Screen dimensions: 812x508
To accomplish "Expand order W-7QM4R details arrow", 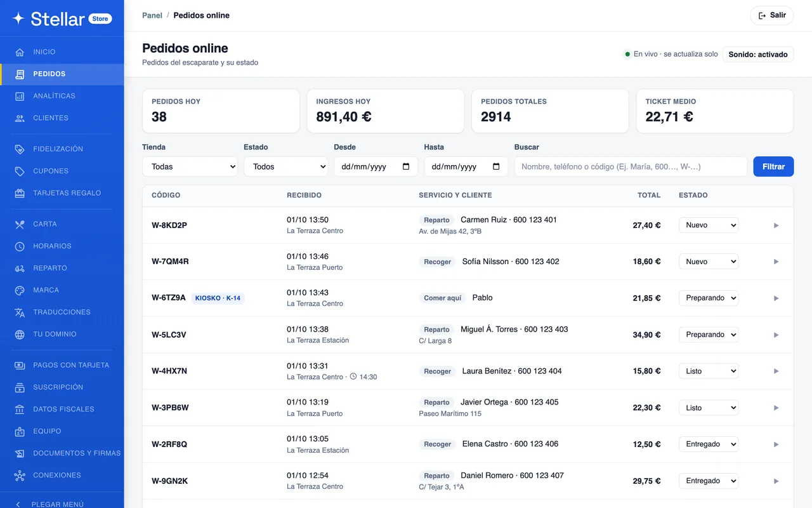I will coord(776,262).
